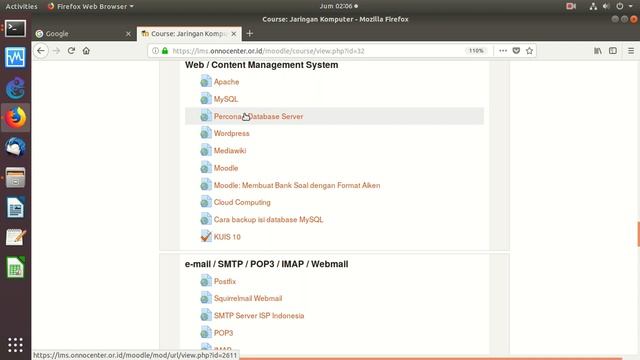
Task: Open the Squirrelmail Webmail link
Action: pyautogui.click(x=248, y=298)
